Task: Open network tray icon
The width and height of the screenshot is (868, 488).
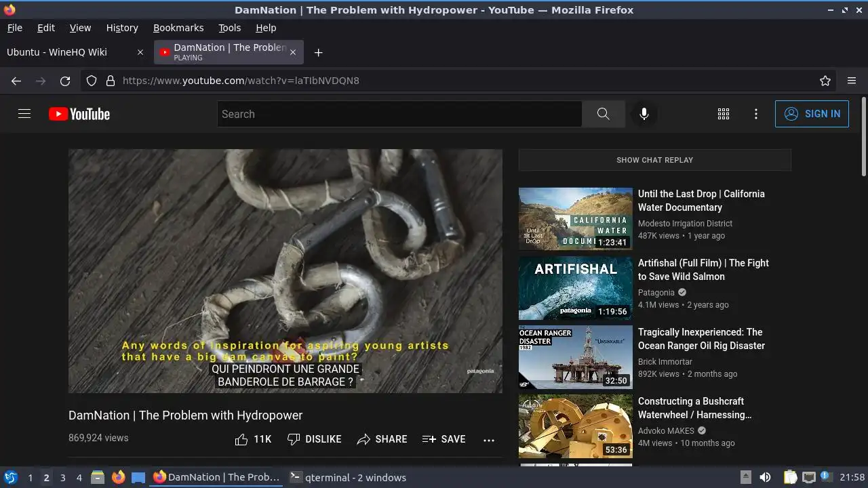Action: point(808,477)
